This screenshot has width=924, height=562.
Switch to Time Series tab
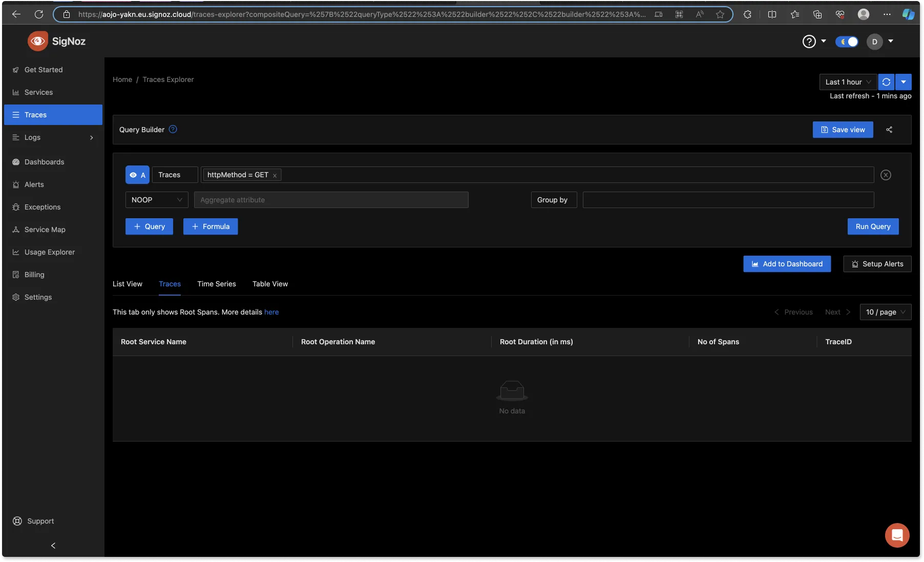217,284
